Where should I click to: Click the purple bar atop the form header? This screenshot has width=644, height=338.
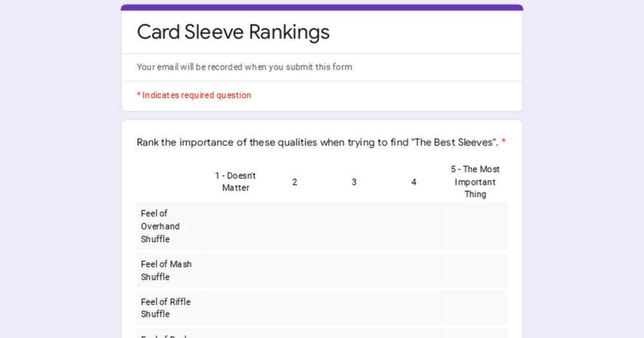point(322,7)
